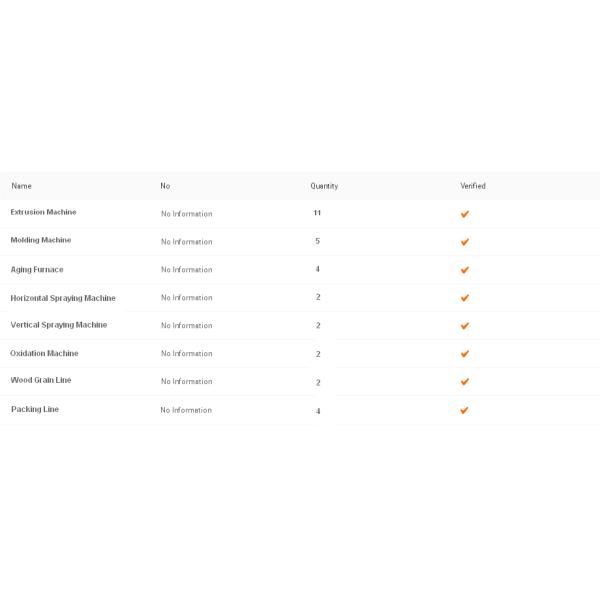The image size is (600, 600).
Task: Click the Oxidation Machine row label
Action: [x=44, y=353]
